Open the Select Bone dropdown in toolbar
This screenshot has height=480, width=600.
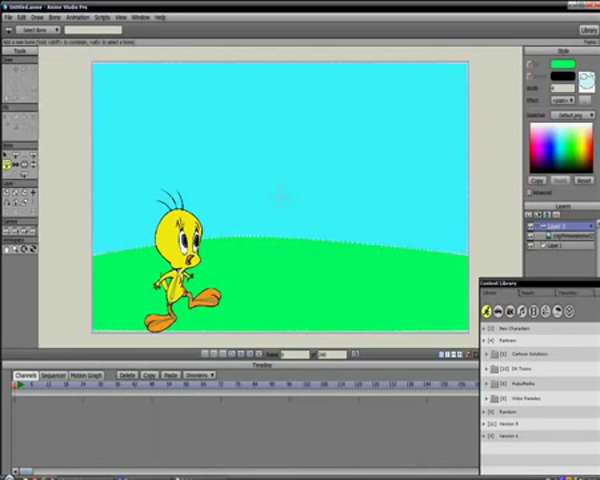tap(38, 30)
